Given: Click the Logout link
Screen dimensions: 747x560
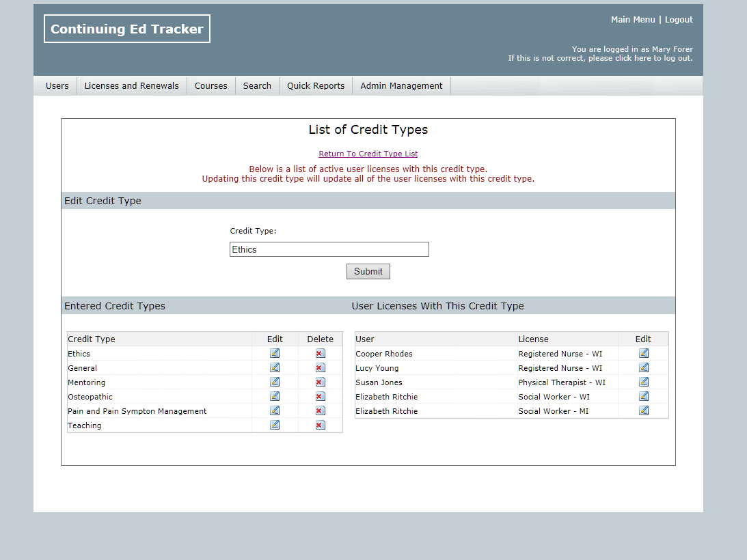Looking at the screenshot, I should click(x=679, y=20).
